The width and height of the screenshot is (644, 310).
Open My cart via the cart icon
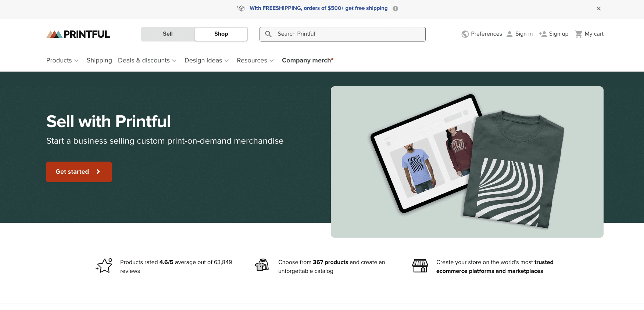click(578, 34)
